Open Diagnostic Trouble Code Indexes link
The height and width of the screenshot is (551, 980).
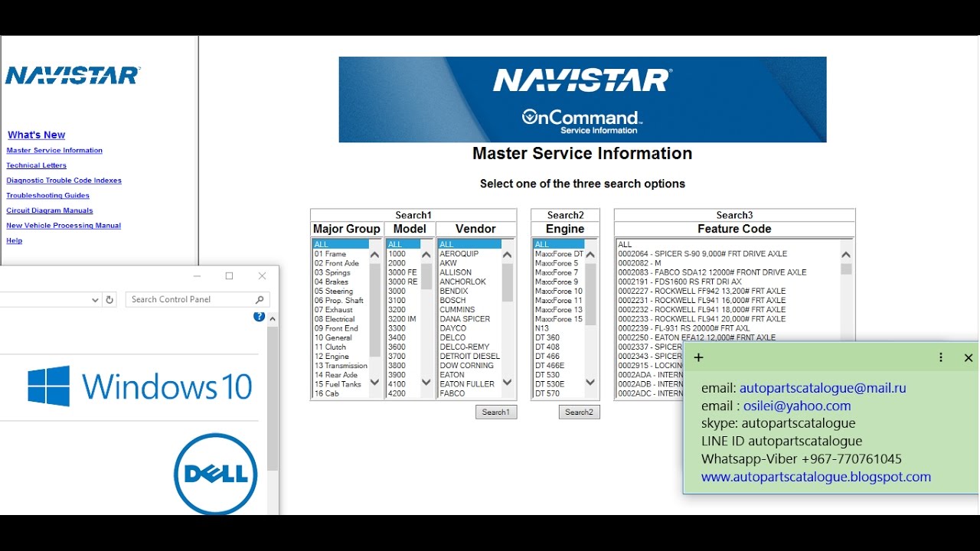click(64, 181)
